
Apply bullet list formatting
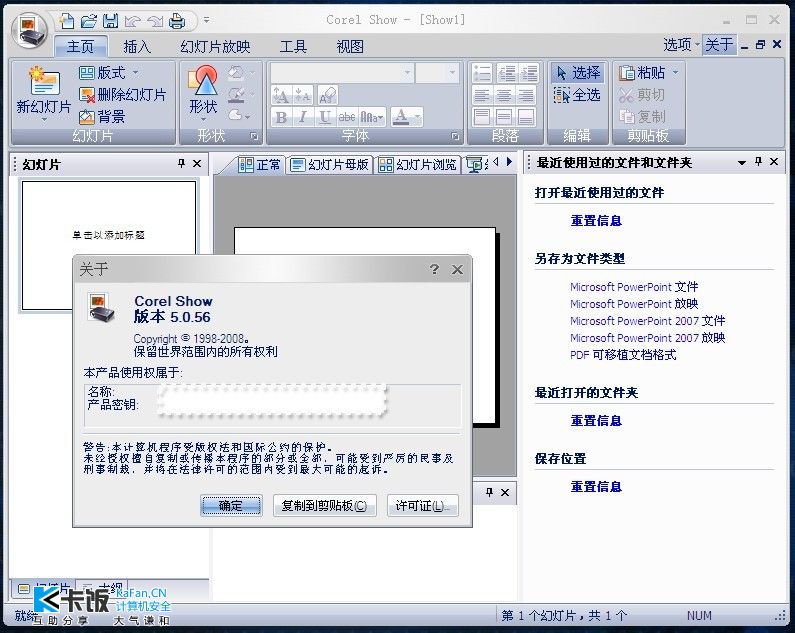[482, 74]
